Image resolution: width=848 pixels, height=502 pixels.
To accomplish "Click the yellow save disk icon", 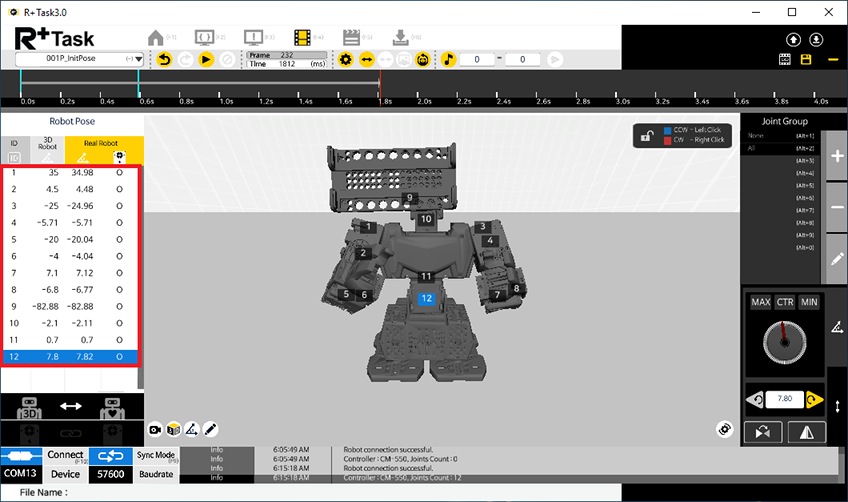I will (x=806, y=59).
